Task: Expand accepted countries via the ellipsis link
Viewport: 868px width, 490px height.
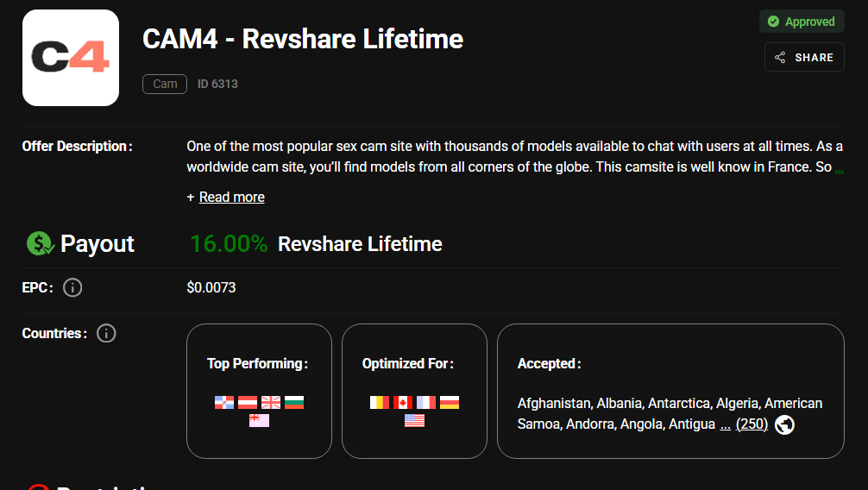Action: [725, 425]
